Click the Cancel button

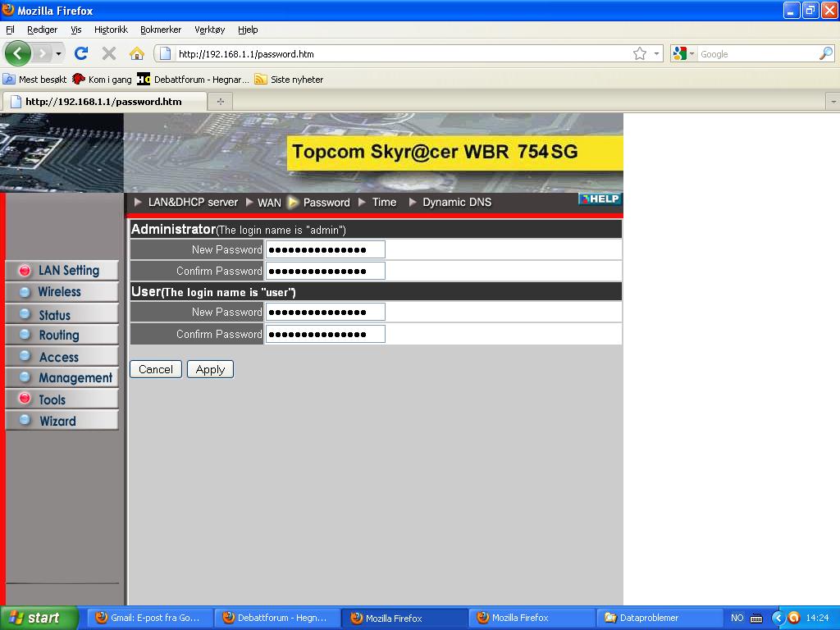pos(156,369)
